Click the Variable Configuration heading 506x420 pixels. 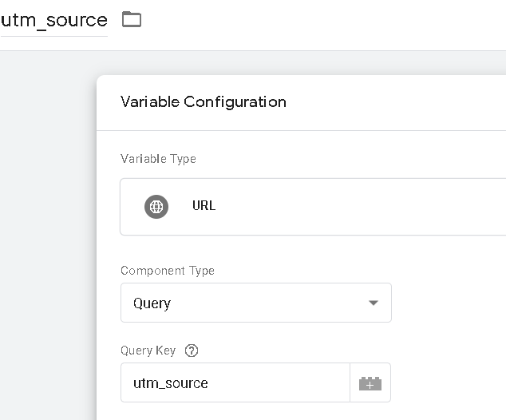204,102
